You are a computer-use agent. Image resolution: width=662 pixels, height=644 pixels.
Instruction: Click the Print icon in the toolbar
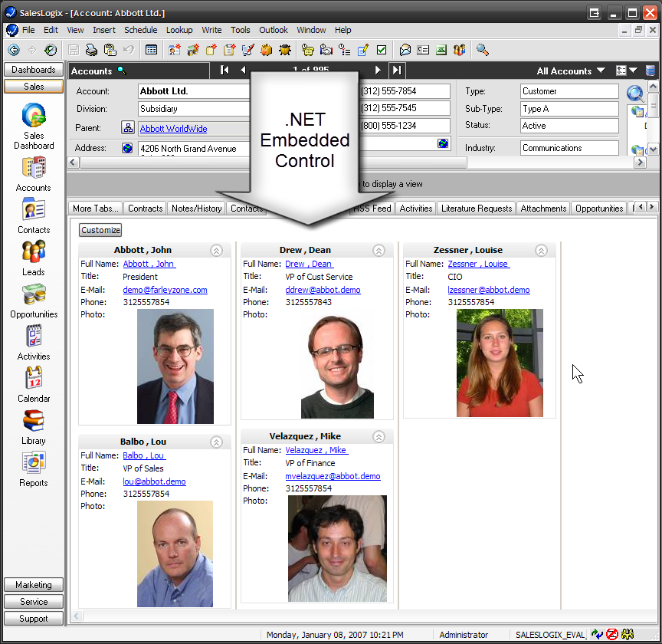[91, 50]
